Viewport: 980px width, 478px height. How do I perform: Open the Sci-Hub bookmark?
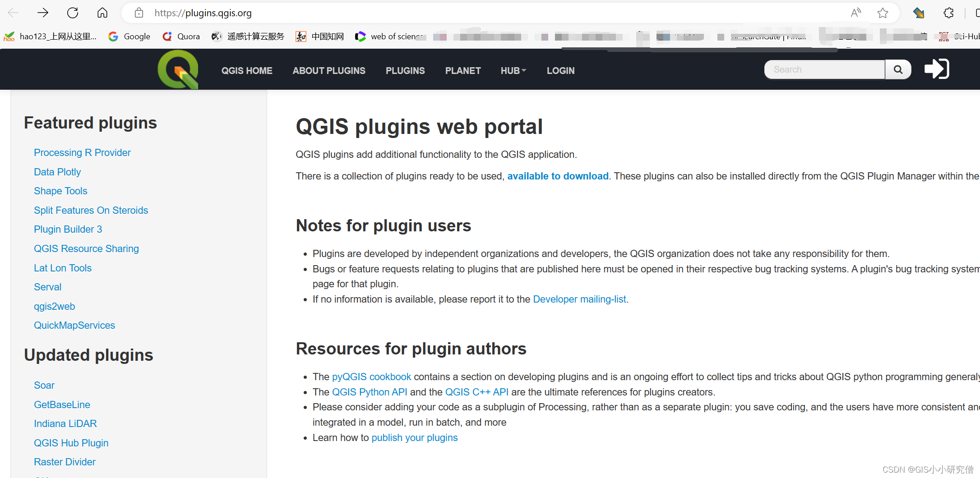(x=959, y=37)
